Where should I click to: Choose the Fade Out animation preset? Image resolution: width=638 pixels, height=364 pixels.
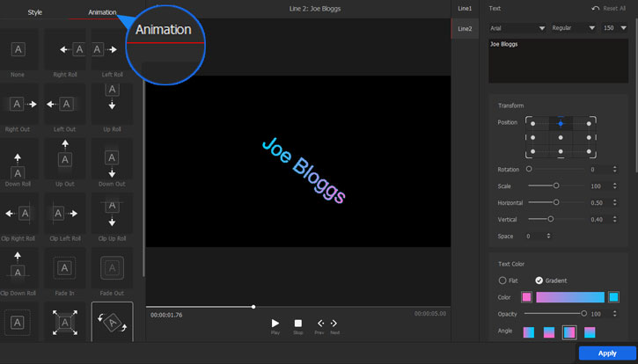tap(112, 267)
